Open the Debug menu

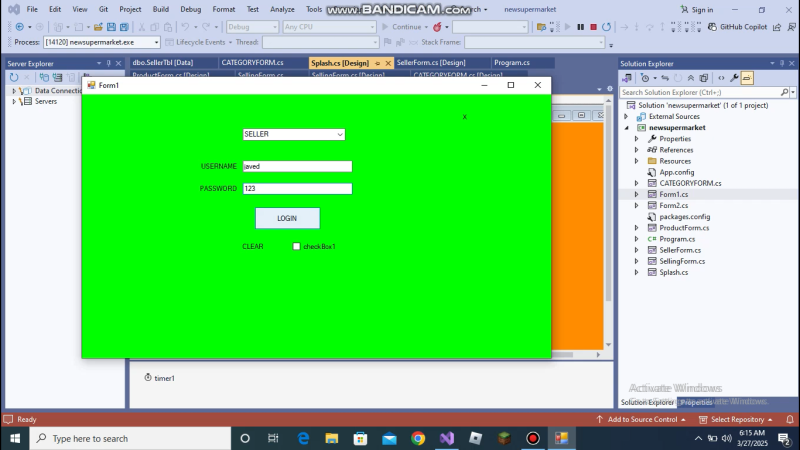190,9
